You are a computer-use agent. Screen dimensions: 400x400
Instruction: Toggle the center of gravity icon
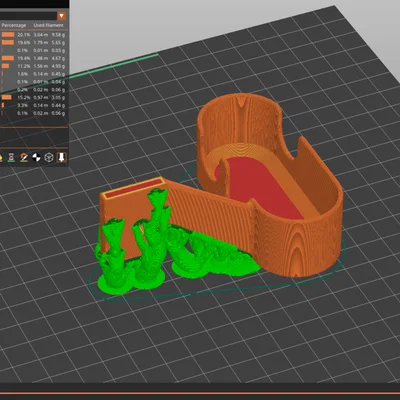tap(36, 157)
